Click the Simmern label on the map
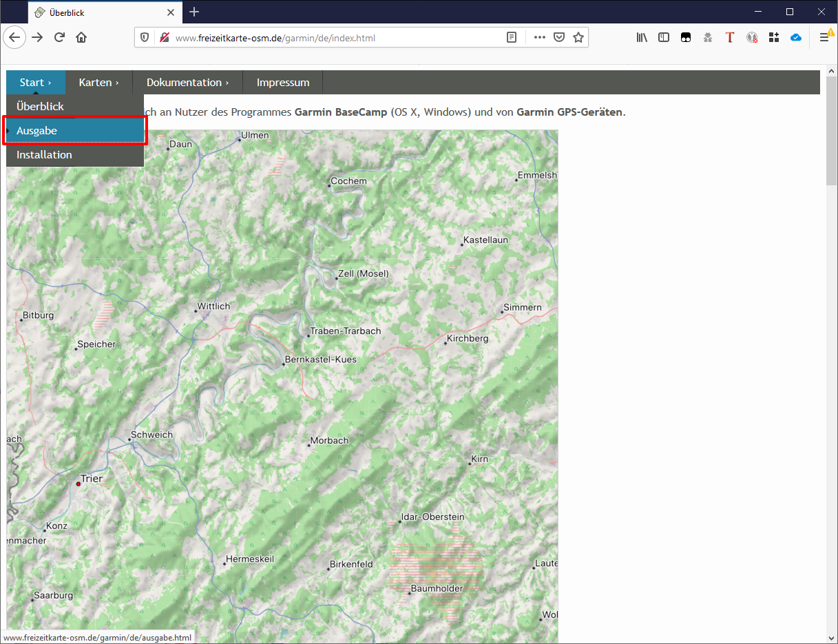838x644 pixels. click(523, 308)
